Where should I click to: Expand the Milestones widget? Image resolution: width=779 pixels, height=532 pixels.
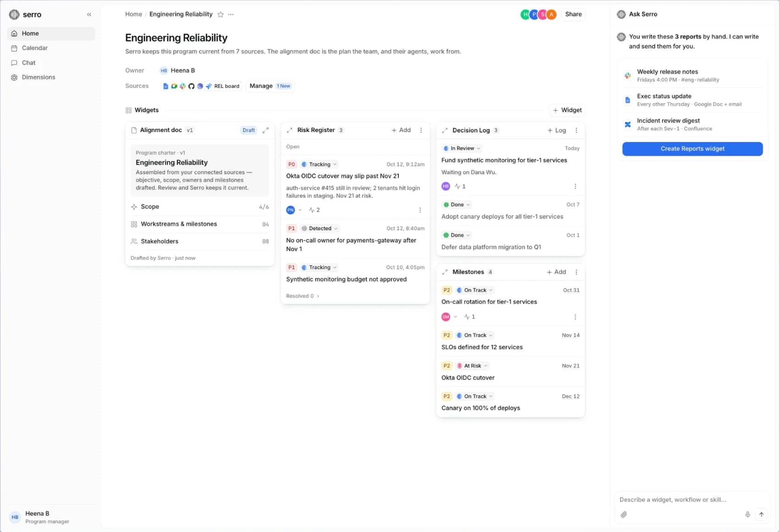445,272
